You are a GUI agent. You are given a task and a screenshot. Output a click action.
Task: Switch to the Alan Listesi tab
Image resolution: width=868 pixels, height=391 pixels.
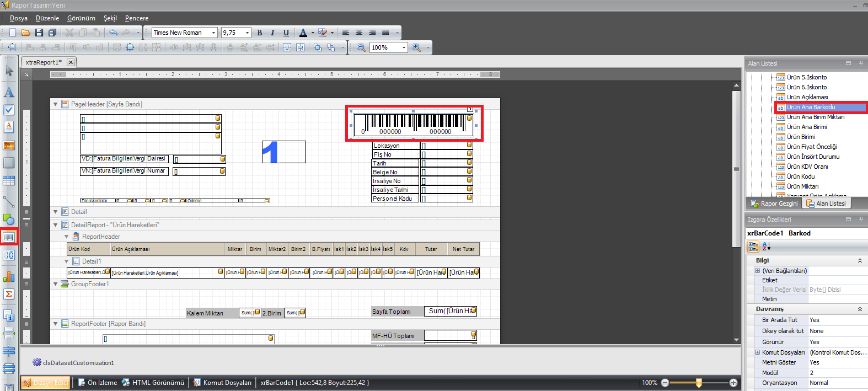826,203
